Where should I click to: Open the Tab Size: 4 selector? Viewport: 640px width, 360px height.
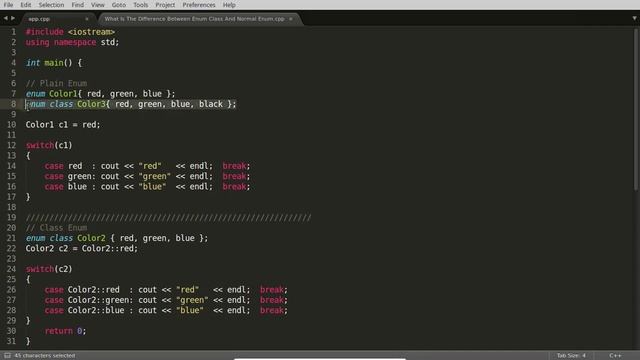tap(571, 356)
